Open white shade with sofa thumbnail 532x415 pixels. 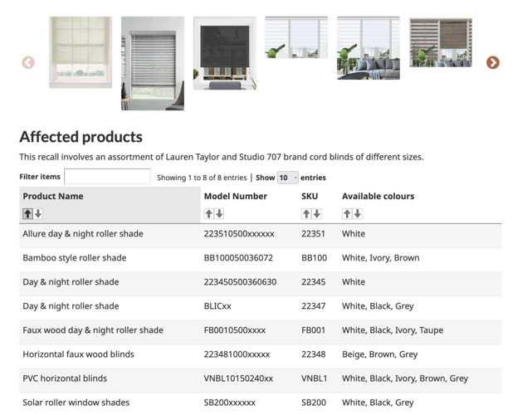pos(368,48)
